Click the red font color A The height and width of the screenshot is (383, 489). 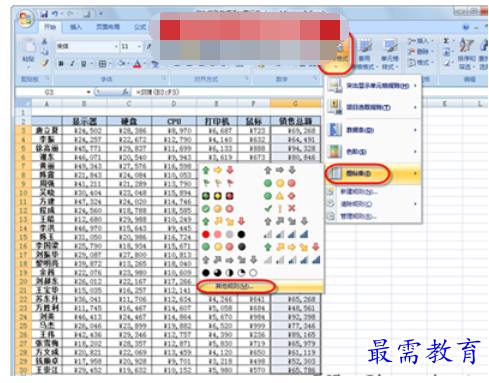137,64
